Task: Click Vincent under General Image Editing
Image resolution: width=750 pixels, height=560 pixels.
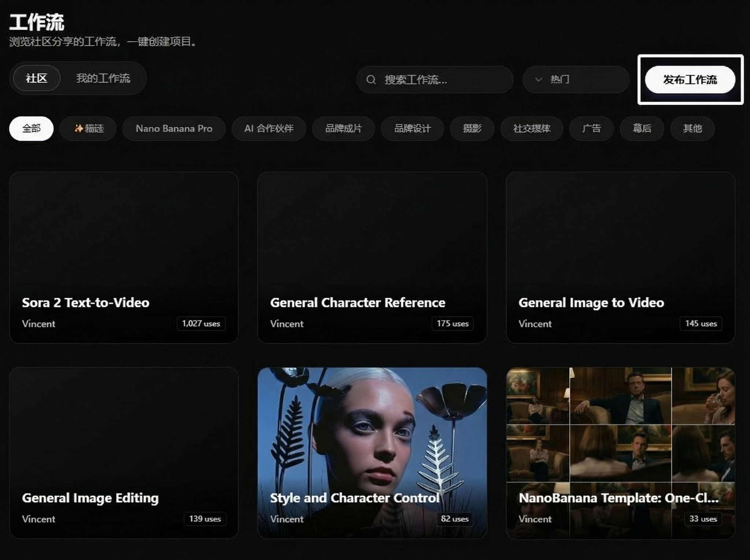Action: [38, 519]
